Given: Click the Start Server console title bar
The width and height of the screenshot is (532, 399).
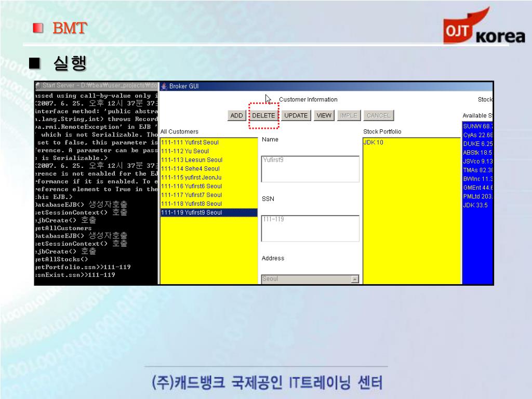Looking at the screenshot, I should point(96,86).
